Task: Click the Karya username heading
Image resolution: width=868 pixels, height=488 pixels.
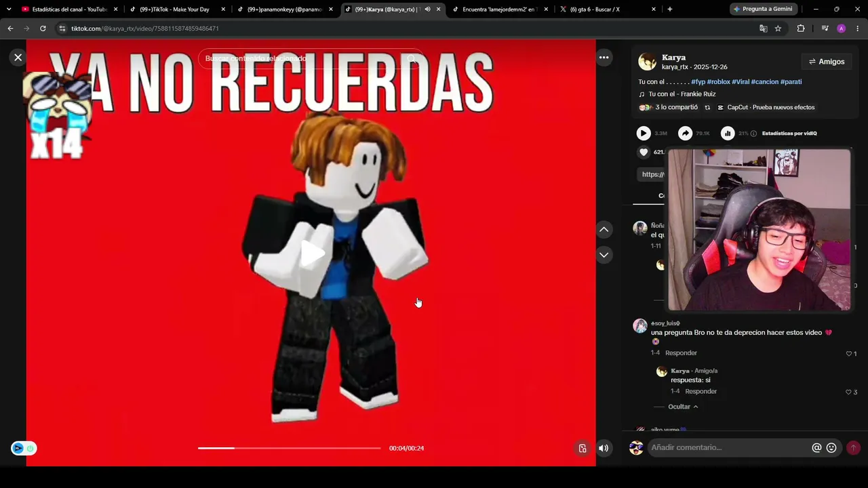Action: click(x=673, y=58)
